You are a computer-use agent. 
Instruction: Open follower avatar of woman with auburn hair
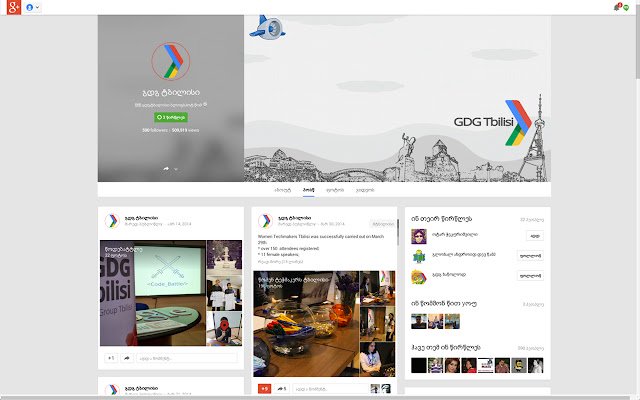452,365
